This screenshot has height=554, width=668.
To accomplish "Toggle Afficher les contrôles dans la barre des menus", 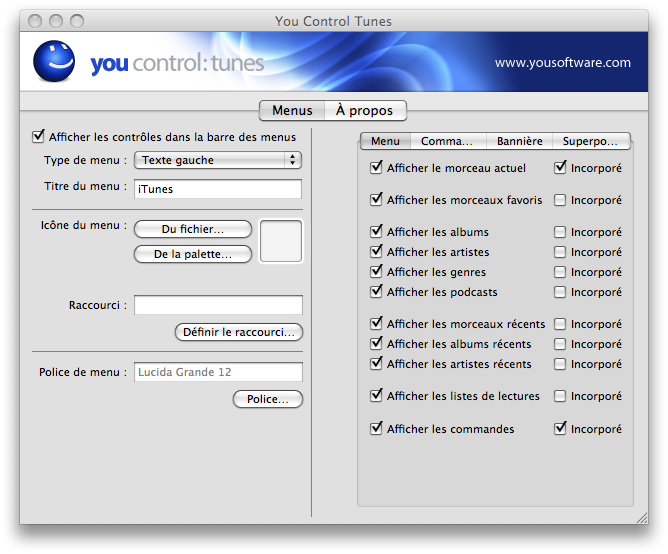I will [x=38, y=137].
